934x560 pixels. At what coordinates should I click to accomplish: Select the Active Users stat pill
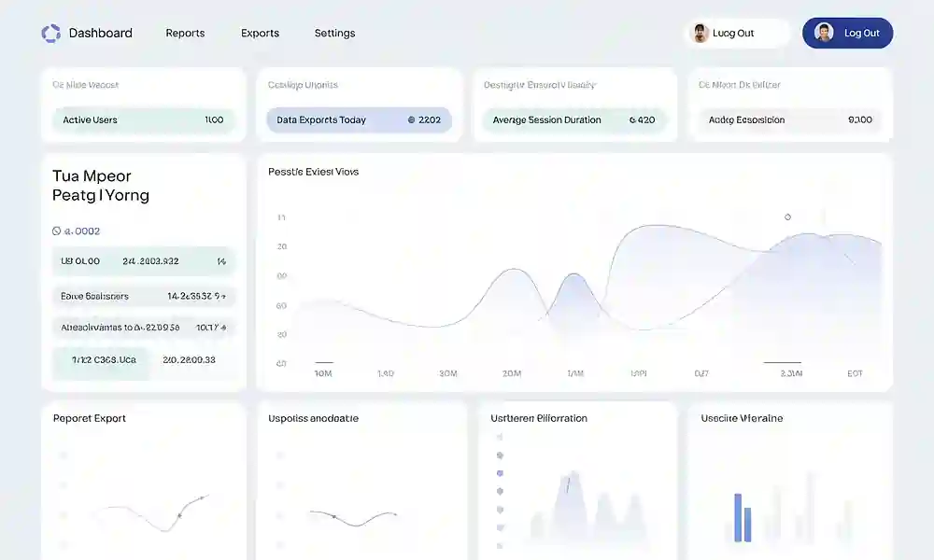click(143, 120)
